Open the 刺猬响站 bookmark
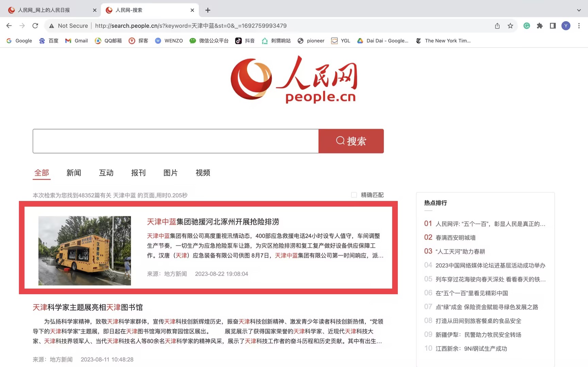 click(x=276, y=41)
